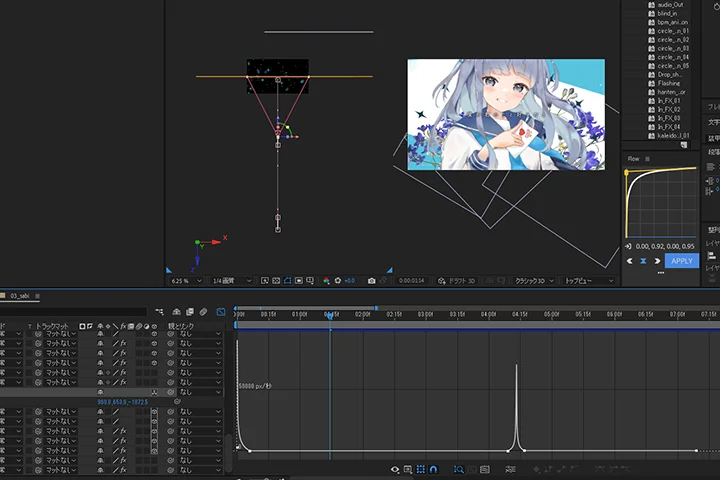720x480 pixels.
Task: Click the 3D axis gizmo in the viewer
Action: pyautogui.click(x=207, y=252)
